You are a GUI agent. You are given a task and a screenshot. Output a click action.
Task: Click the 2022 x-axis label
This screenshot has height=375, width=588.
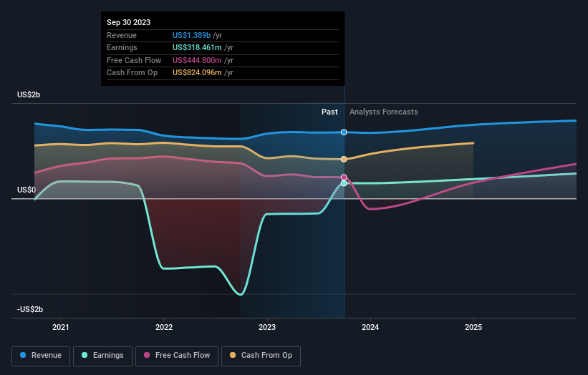(164, 327)
